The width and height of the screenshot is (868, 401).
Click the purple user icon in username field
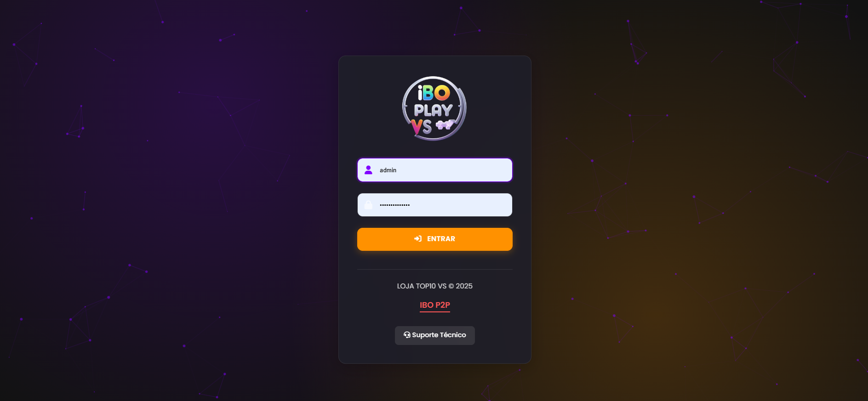(368, 170)
